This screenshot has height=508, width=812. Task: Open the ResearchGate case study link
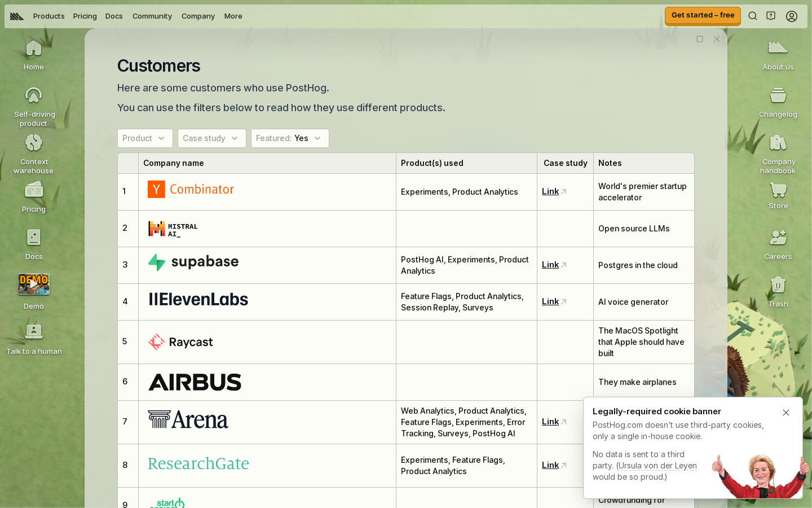554,465
